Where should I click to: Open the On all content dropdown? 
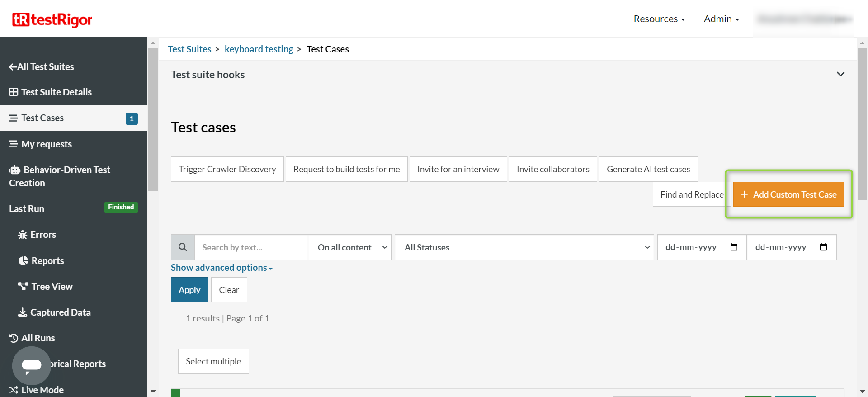349,247
